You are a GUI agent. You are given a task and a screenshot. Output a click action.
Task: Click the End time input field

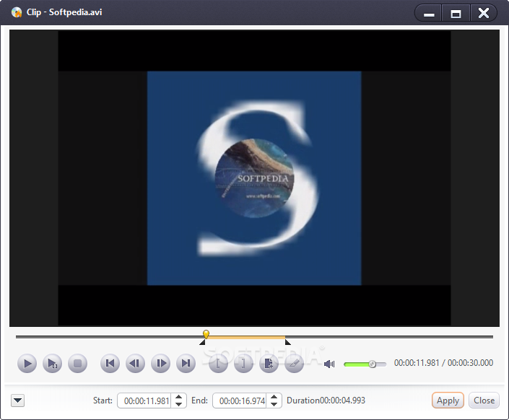(241, 401)
